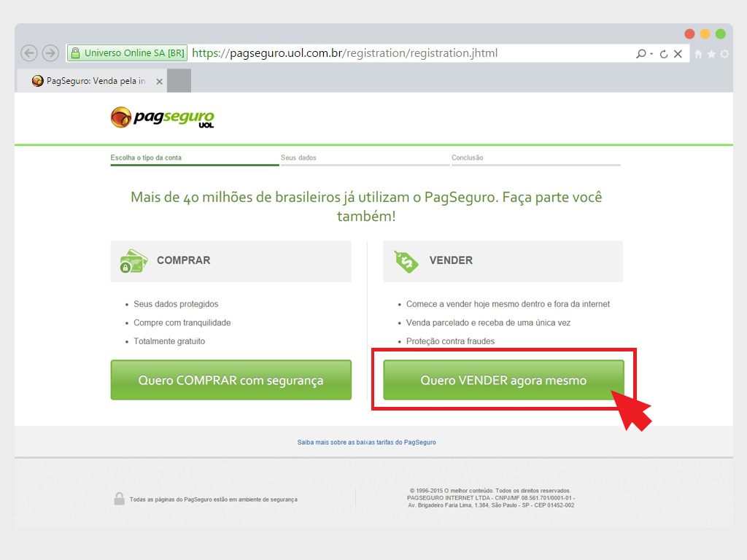Click the browser forward arrow button
Image resolution: width=747 pixels, height=560 pixels.
pos(50,53)
